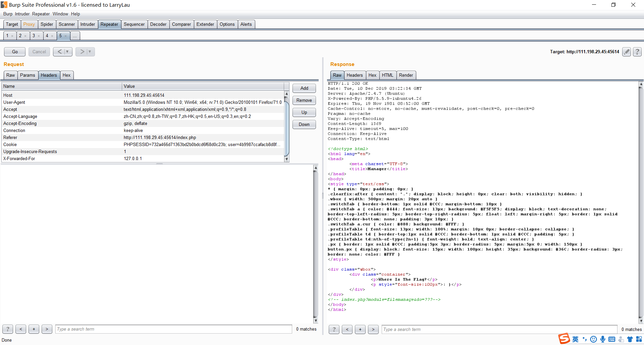Open the Sogou emoji smiley icon
This screenshot has height=345, width=644.
[x=593, y=339]
